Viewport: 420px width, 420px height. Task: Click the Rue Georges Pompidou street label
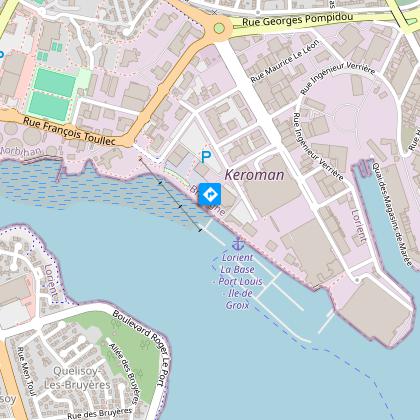(x=297, y=20)
